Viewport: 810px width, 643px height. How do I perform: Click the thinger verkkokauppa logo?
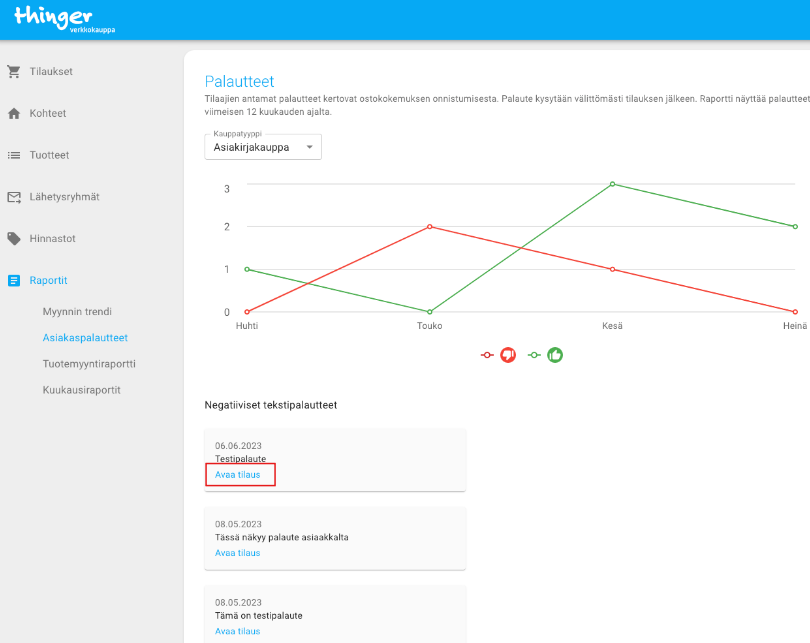[65, 20]
